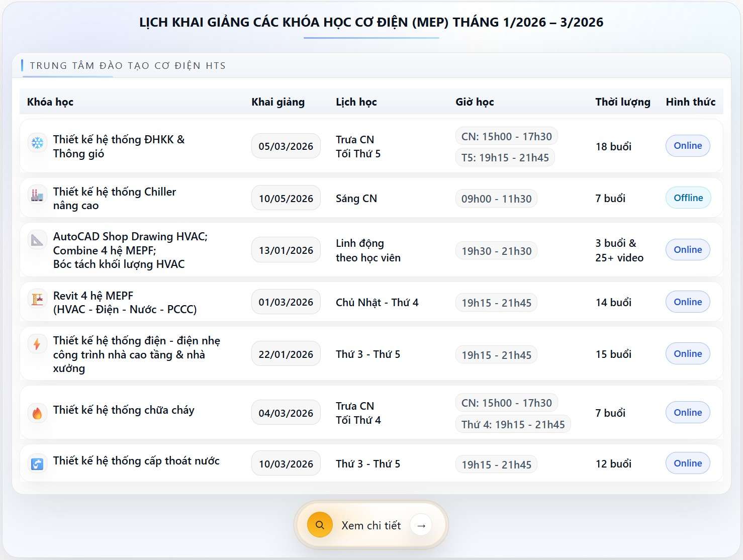Select the lightning icon for hệ thống điện course

(37, 343)
